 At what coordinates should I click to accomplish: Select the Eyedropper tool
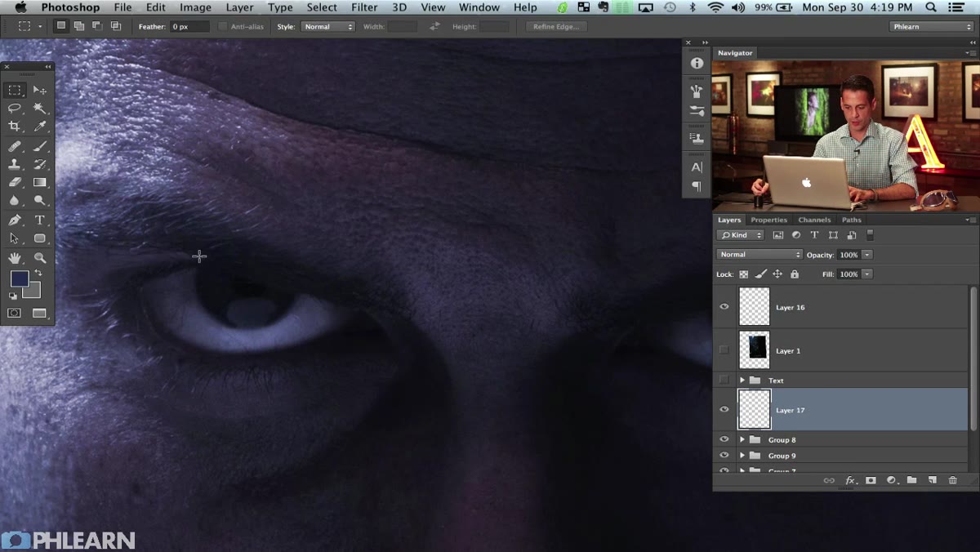click(40, 127)
